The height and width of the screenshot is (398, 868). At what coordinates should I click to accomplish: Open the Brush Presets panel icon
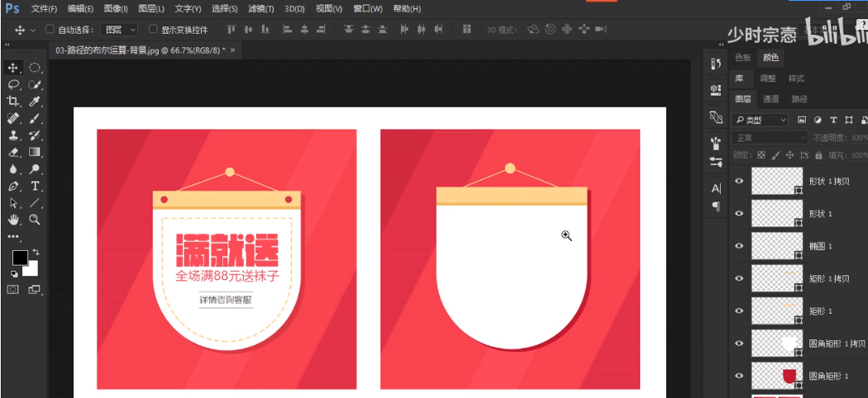click(x=716, y=145)
